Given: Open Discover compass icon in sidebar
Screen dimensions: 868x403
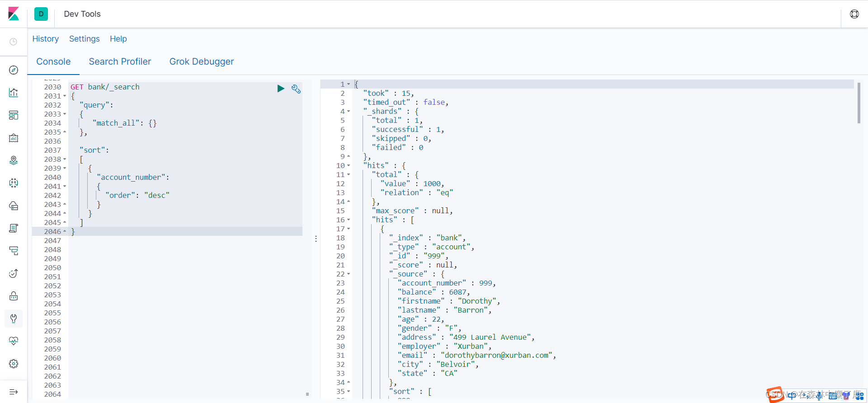Looking at the screenshot, I should [x=14, y=70].
